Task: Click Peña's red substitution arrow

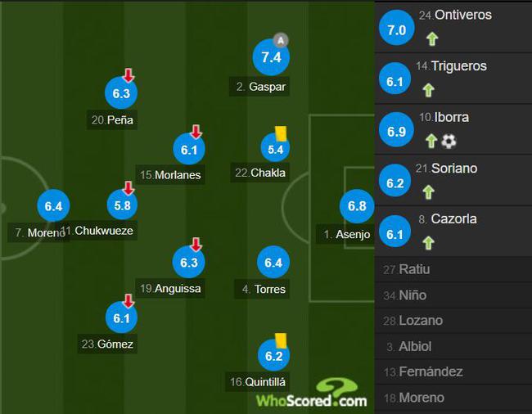Action: [128, 75]
